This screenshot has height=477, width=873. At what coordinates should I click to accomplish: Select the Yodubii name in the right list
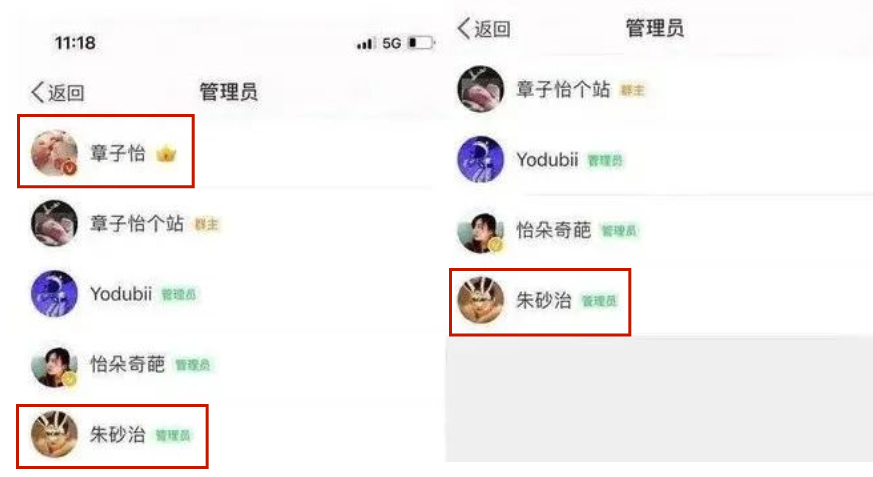[547, 160]
